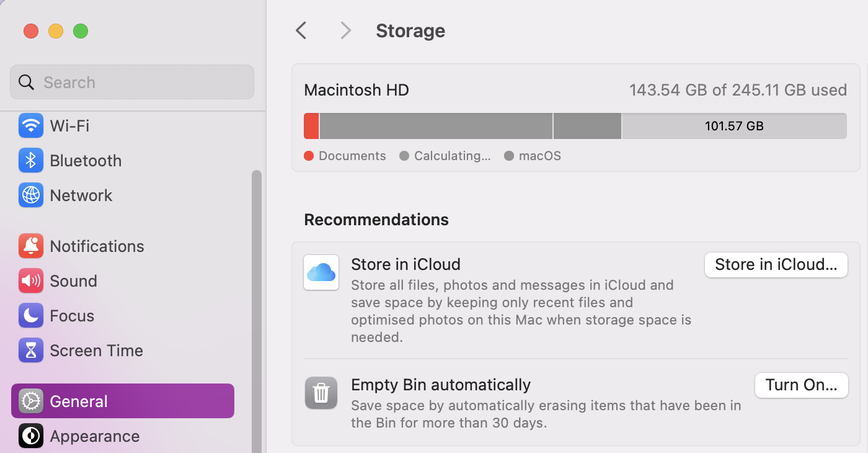
Task: Click the forward navigation arrow
Action: coord(345,30)
